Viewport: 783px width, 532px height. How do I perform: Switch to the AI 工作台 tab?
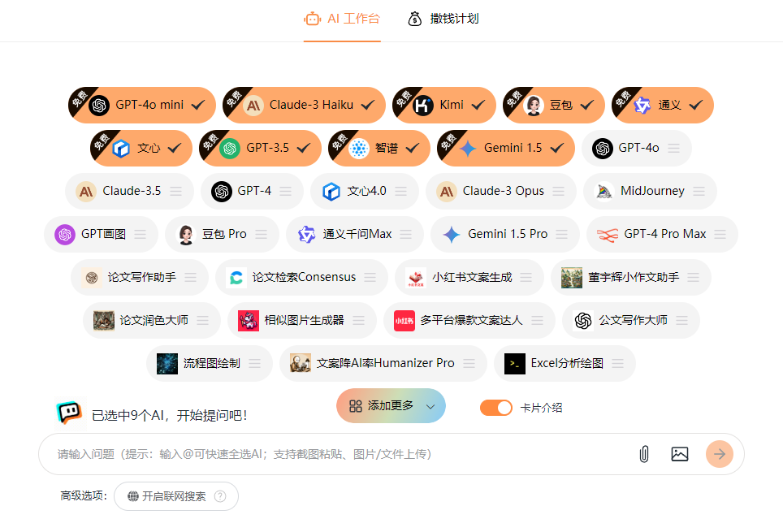(342, 19)
